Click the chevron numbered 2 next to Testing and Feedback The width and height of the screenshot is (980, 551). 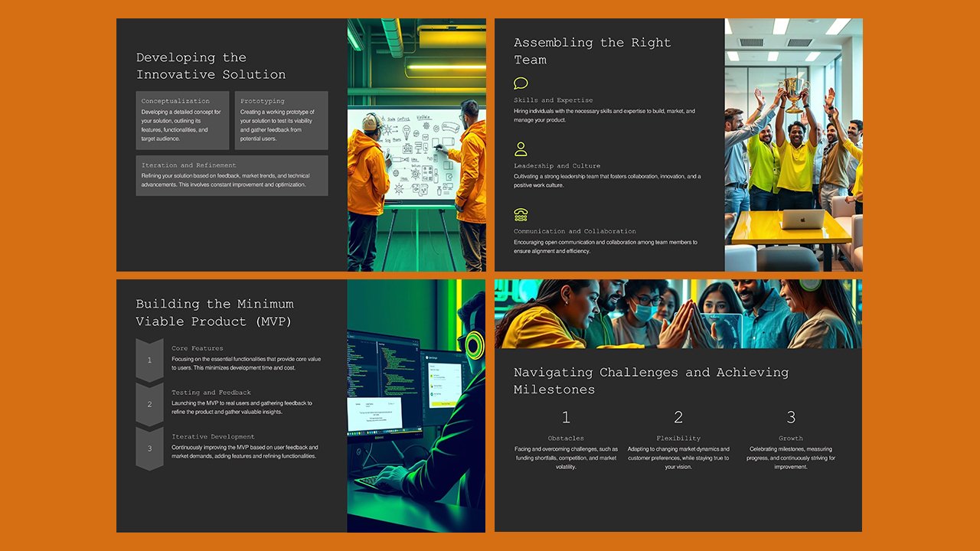pyautogui.click(x=148, y=403)
